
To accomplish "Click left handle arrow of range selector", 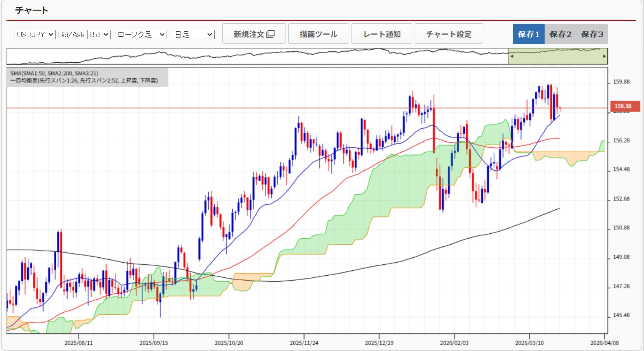I will tap(512, 56).
